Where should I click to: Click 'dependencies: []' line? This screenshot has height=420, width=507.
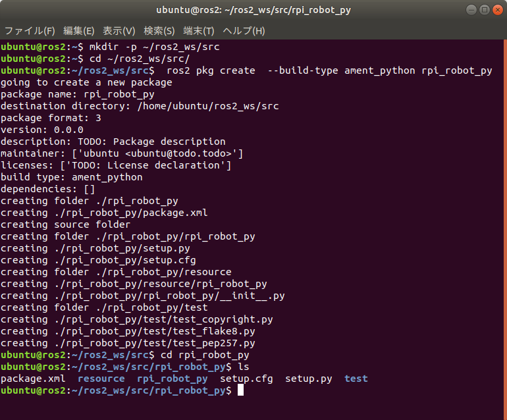(48, 189)
